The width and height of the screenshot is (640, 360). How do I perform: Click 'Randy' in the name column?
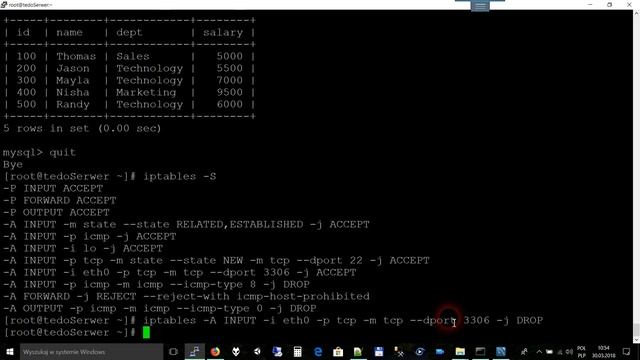(73, 104)
